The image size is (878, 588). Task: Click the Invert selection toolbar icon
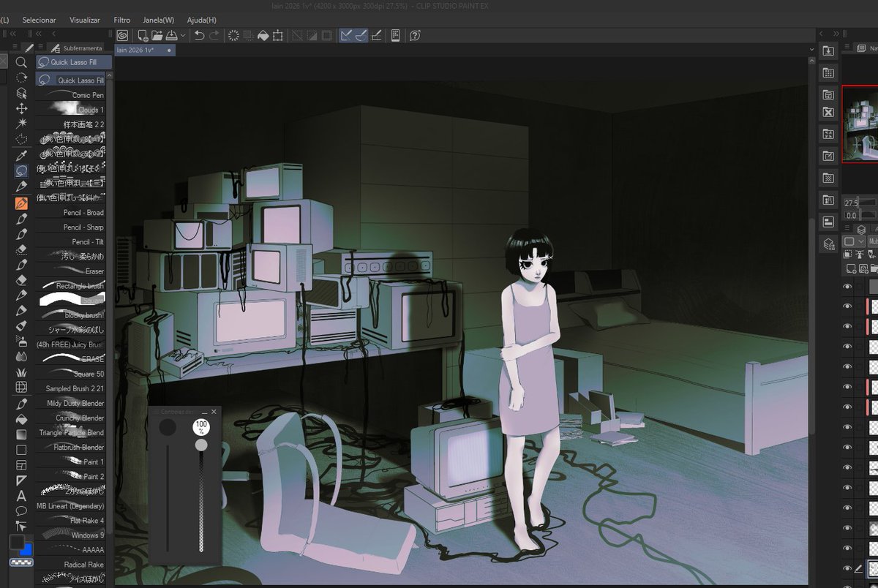[x=312, y=35]
